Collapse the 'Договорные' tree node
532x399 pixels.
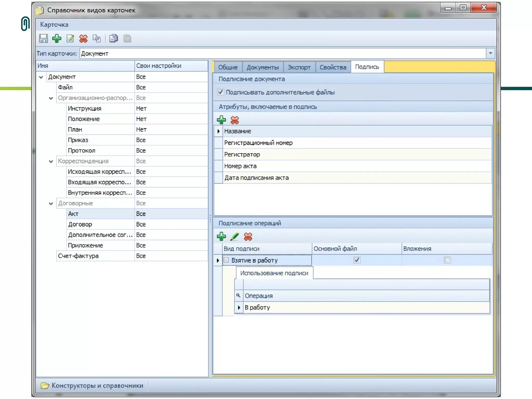click(51, 203)
